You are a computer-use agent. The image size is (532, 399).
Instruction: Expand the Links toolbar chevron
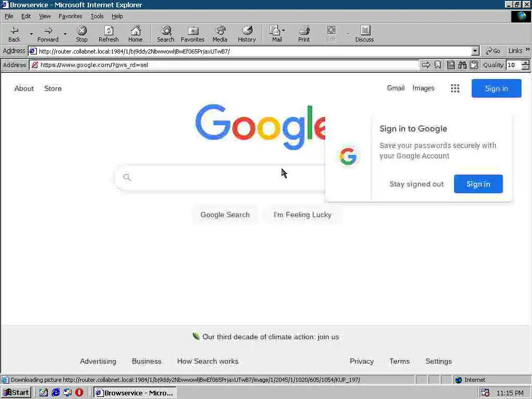tap(528, 49)
